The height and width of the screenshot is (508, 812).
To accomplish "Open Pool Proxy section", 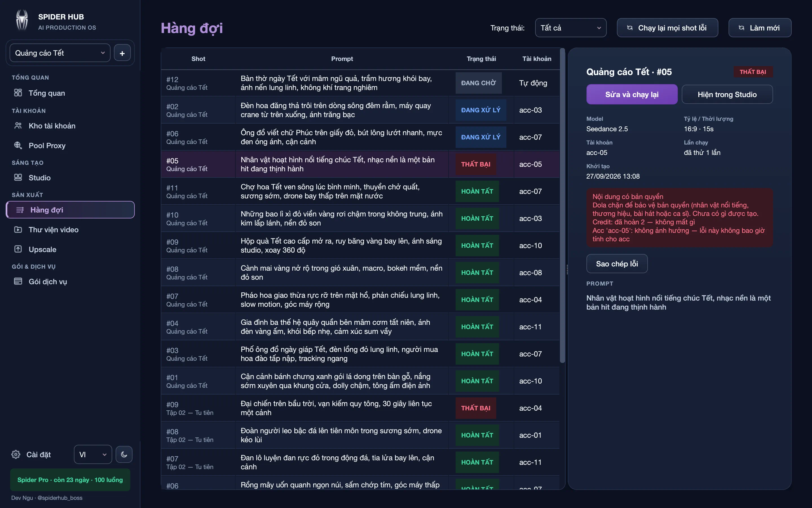I will coord(70,145).
